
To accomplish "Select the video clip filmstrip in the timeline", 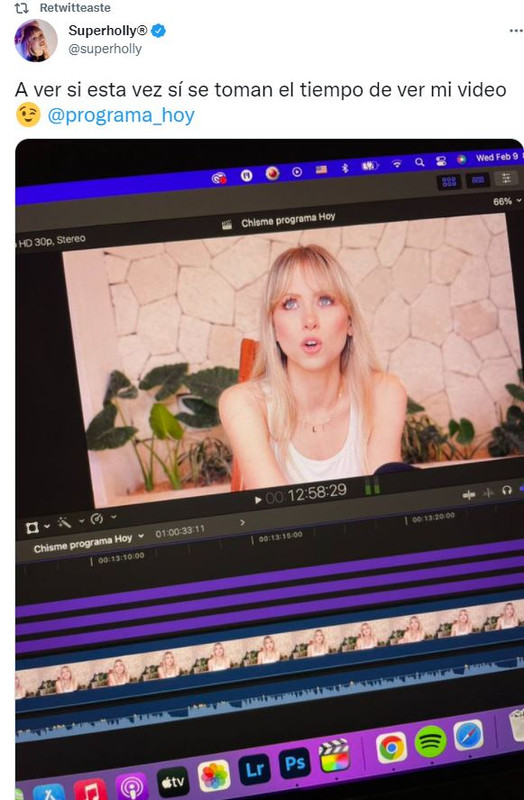I will [x=269, y=650].
